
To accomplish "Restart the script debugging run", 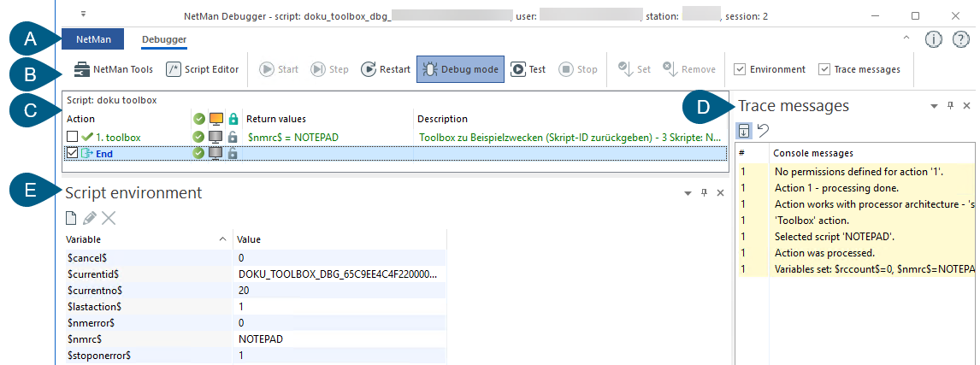I will 386,69.
